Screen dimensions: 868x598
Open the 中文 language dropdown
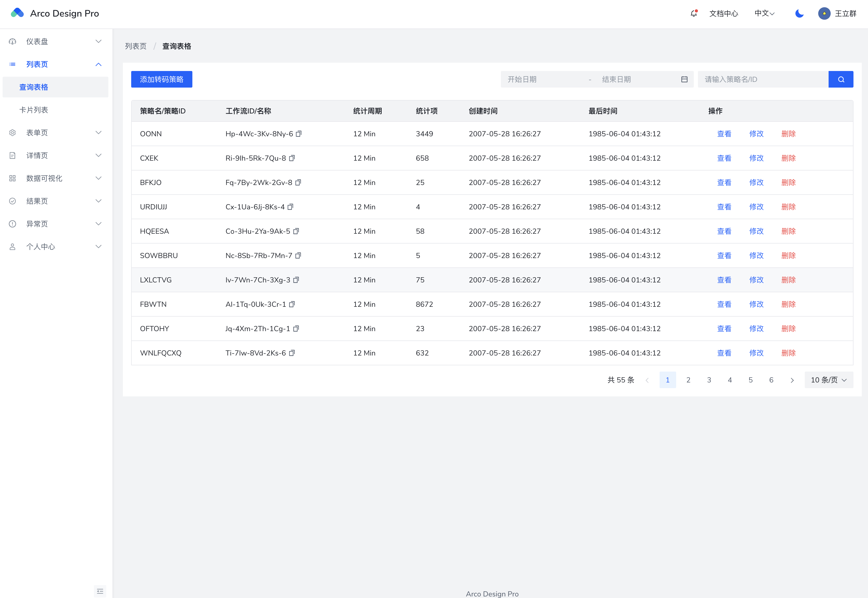click(764, 13)
